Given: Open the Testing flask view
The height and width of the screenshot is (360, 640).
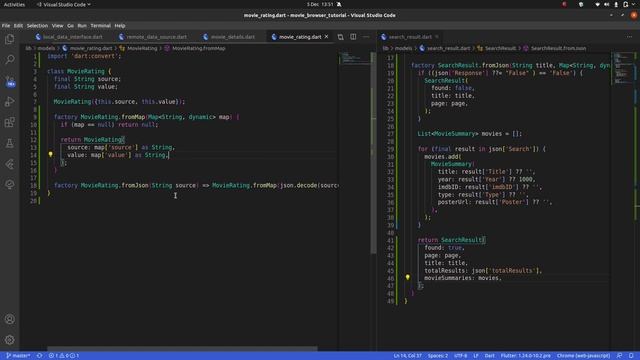Looking at the screenshot, I should point(9,143).
